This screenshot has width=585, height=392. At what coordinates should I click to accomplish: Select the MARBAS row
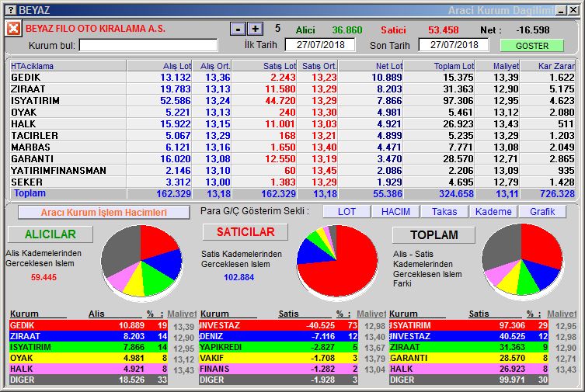tap(292, 147)
